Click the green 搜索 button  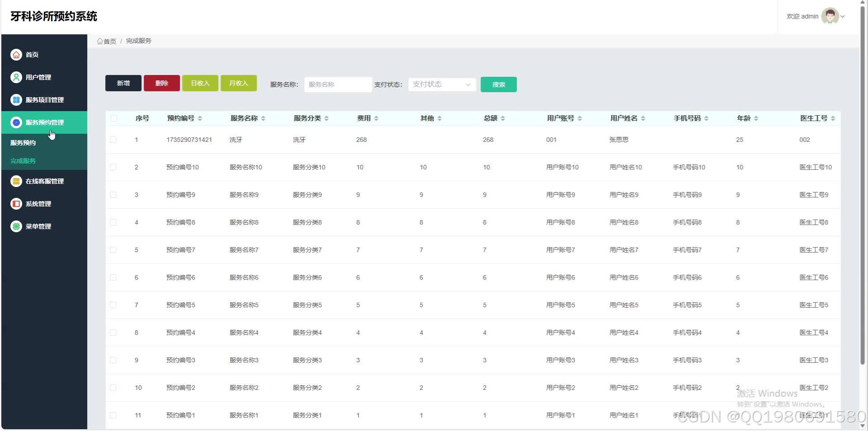tap(499, 84)
